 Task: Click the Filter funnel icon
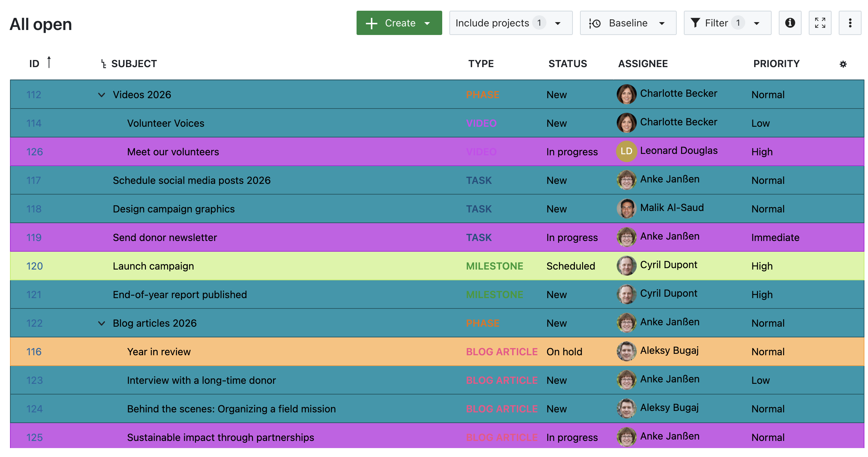(696, 23)
